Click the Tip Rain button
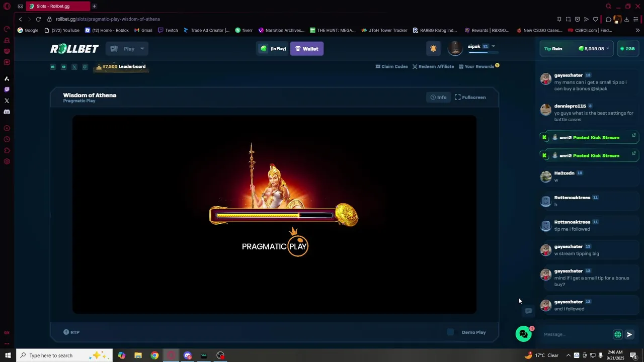This screenshot has height=362, width=644. (553, 49)
